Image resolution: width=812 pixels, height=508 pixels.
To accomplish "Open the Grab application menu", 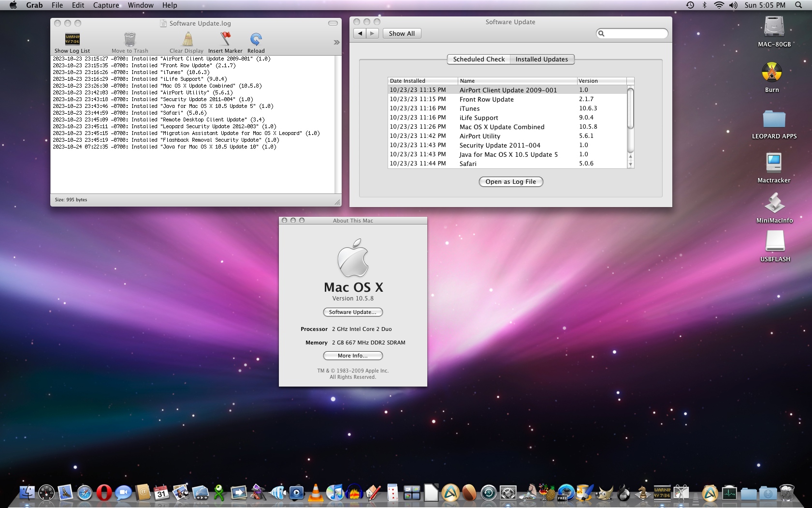I will coord(34,5).
